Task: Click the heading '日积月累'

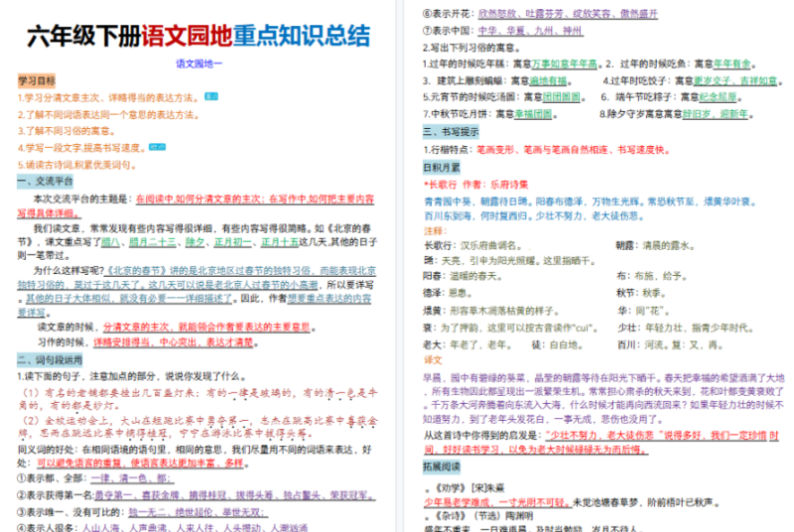Action: click(x=442, y=168)
